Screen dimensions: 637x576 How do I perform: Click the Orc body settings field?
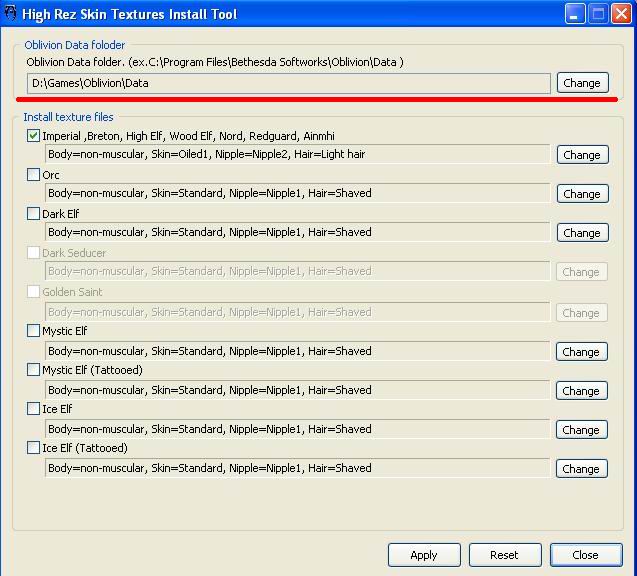[x=297, y=193]
